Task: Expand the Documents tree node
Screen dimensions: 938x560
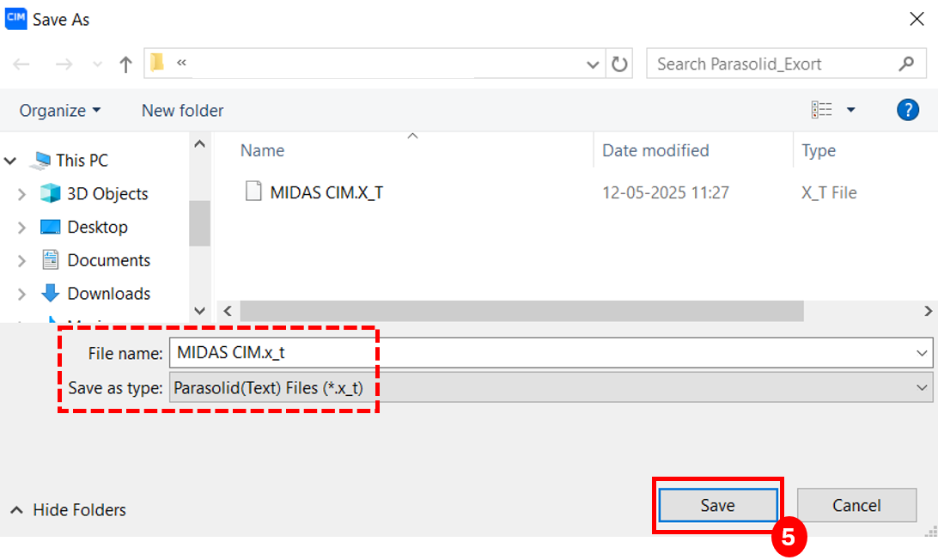Action: click(21, 261)
